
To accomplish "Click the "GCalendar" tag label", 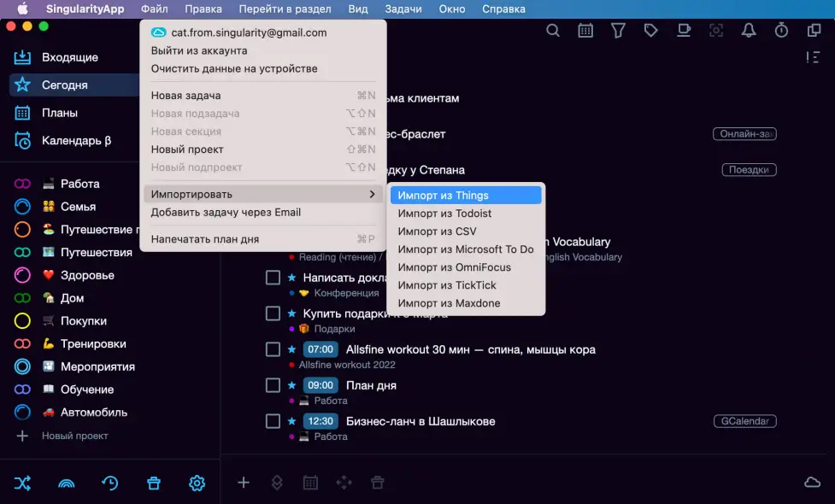I will click(x=744, y=421).
